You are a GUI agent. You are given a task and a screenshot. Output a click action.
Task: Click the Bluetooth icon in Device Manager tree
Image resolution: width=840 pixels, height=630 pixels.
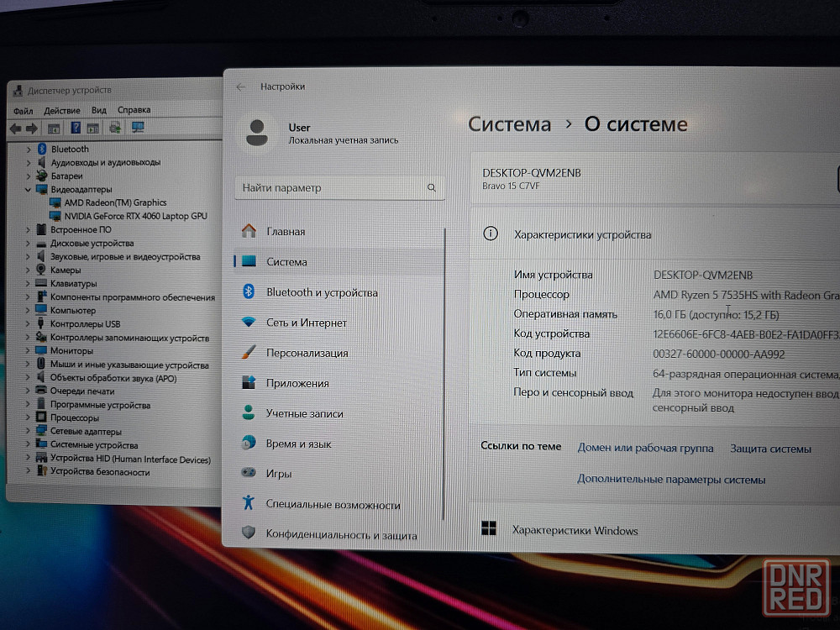coord(42,149)
